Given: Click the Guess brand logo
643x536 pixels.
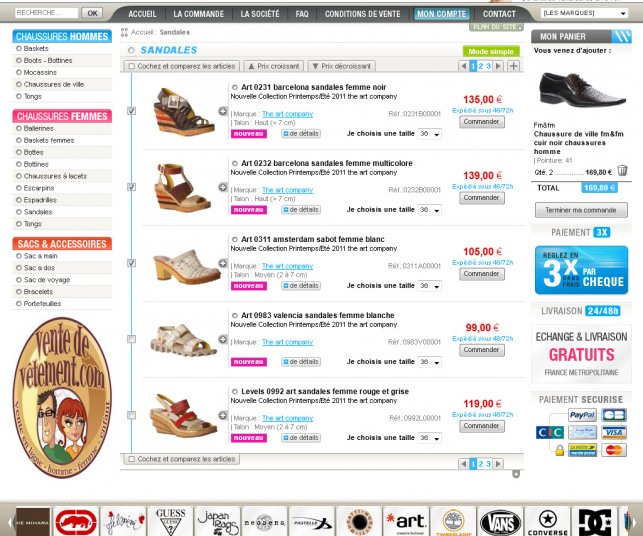Looking at the screenshot, I should tap(171, 522).
